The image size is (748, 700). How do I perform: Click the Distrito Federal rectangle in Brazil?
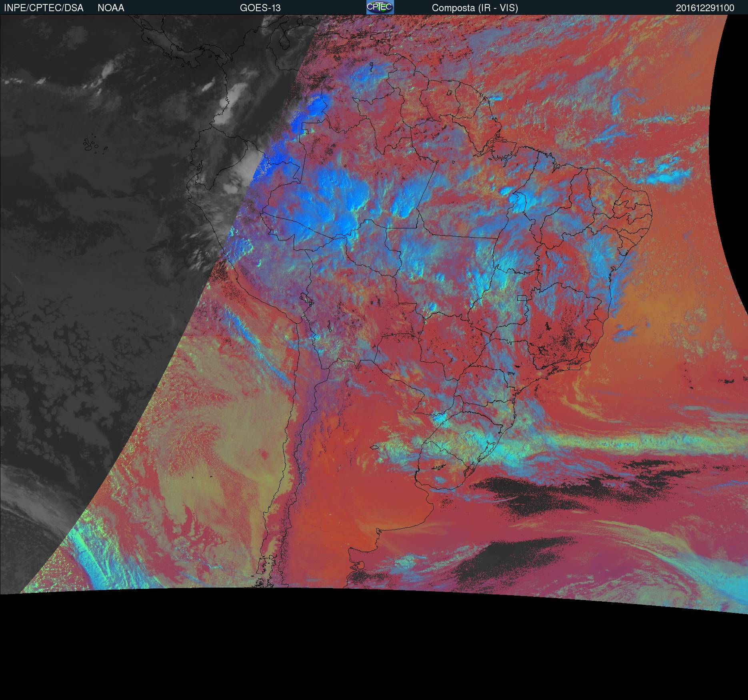(522, 297)
